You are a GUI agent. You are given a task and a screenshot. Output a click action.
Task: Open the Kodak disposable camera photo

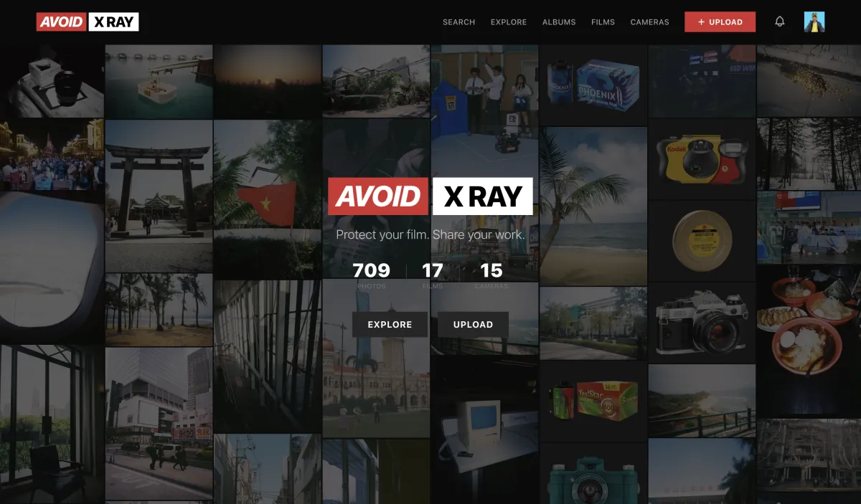pos(701,158)
